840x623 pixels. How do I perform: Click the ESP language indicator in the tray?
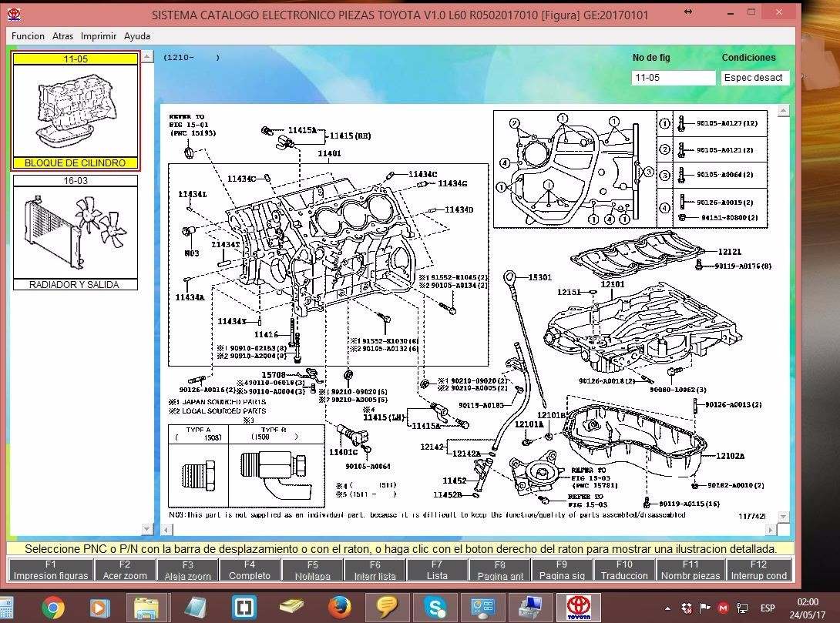tap(767, 608)
